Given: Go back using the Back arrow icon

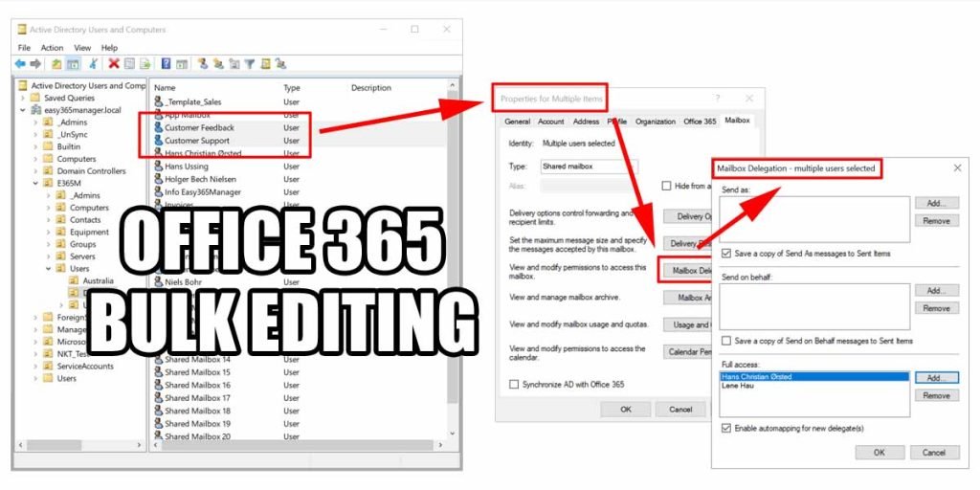Looking at the screenshot, I should [20, 64].
